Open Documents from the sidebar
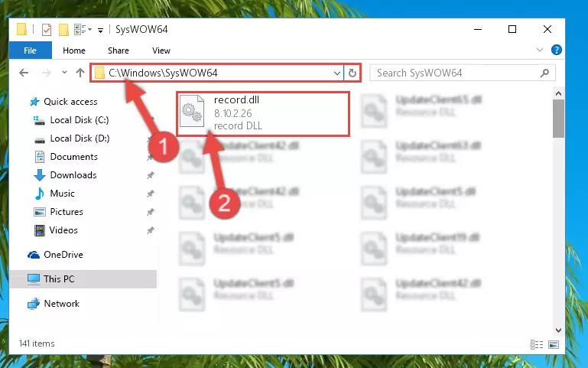The width and height of the screenshot is (588, 368). pos(74,157)
